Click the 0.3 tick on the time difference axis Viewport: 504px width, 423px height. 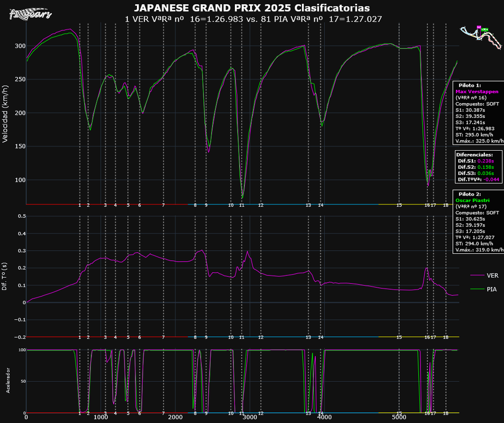click(22, 251)
